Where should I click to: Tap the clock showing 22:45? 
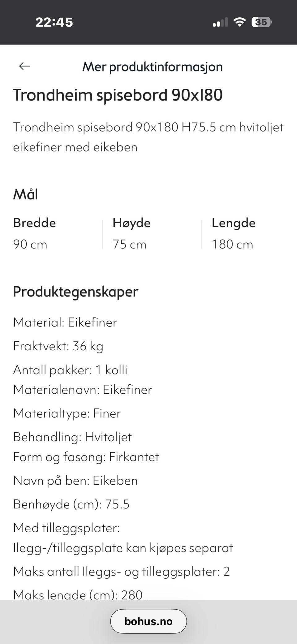click(x=54, y=22)
